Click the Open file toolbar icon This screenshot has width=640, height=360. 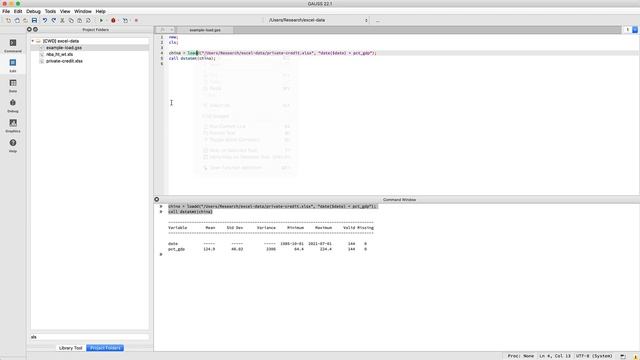(x=17, y=20)
